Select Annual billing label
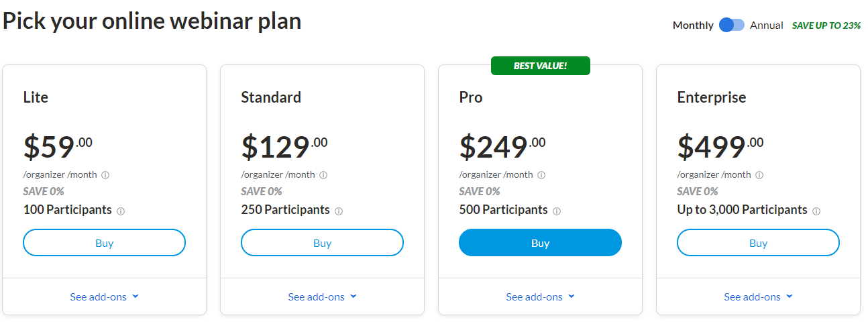This screenshot has width=868, height=326. (x=767, y=25)
